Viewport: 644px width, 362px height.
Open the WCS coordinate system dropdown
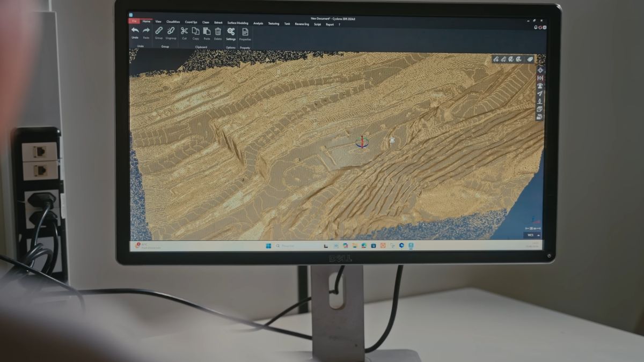click(x=532, y=235)
